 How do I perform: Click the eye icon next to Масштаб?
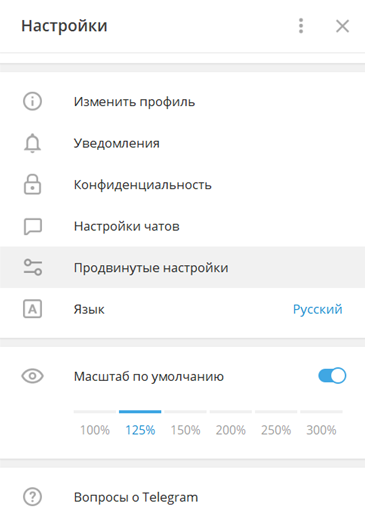pos(32,376)
